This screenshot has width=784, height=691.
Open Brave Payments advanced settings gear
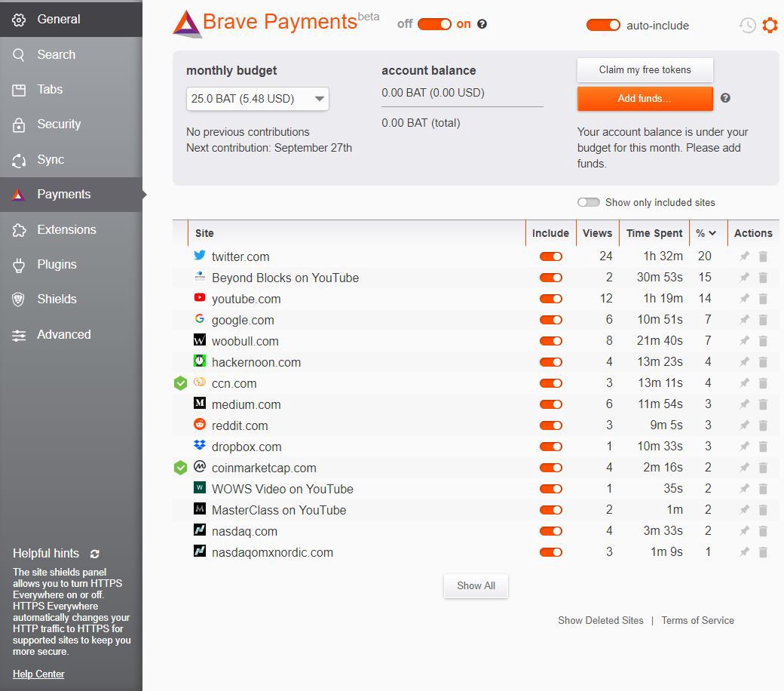pyautogui.click(x=770, y=26)
